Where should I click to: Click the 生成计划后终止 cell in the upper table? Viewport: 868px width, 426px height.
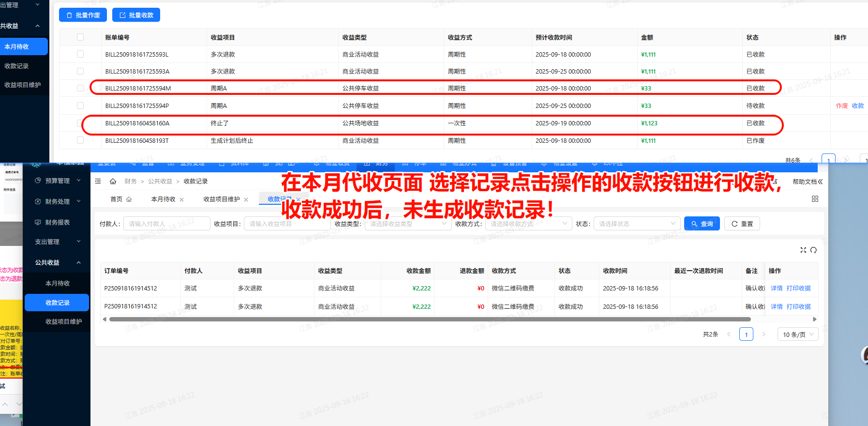232,140
